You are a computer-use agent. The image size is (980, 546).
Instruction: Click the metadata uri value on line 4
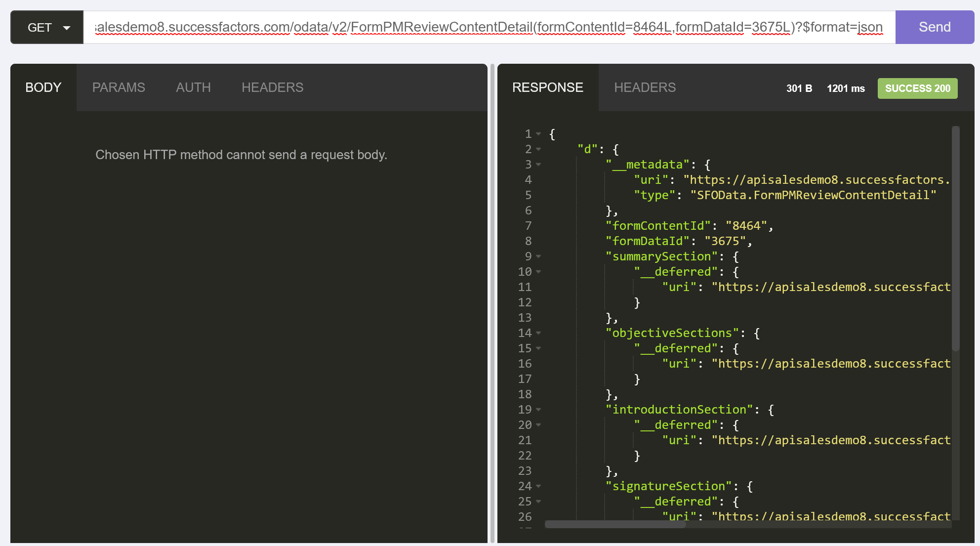[x=817, y=180]
